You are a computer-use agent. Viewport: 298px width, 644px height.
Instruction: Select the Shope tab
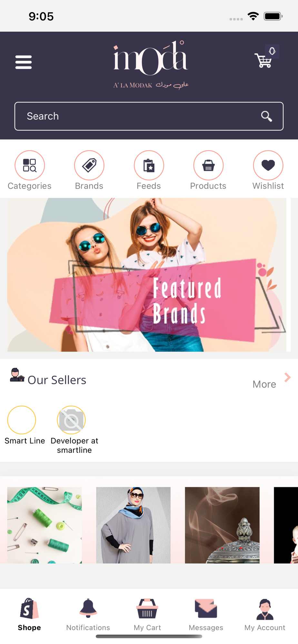point(29,615)
